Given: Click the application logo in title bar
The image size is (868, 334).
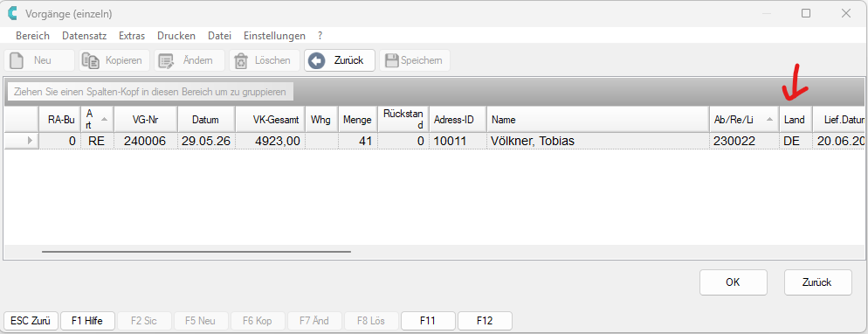Looking at the screenshot, I should click(x=13, y=13).
